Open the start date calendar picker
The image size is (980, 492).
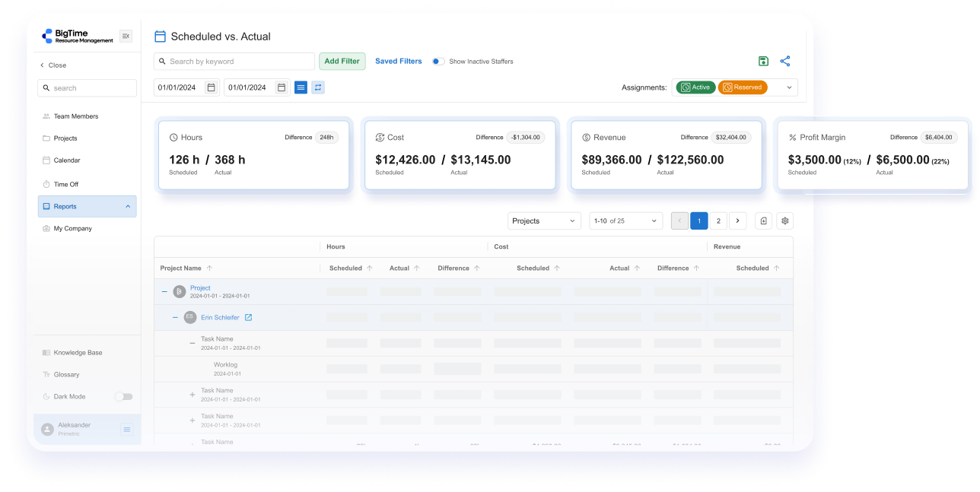tap(212, 87)
